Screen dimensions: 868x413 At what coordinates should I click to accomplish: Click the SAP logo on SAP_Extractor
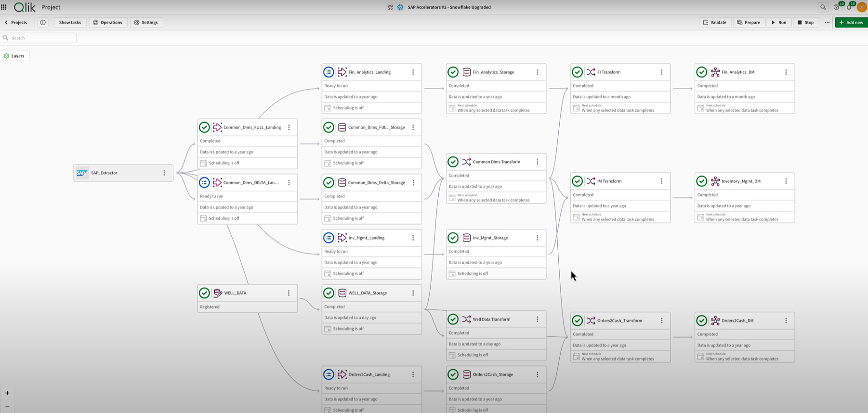(82, 173)
